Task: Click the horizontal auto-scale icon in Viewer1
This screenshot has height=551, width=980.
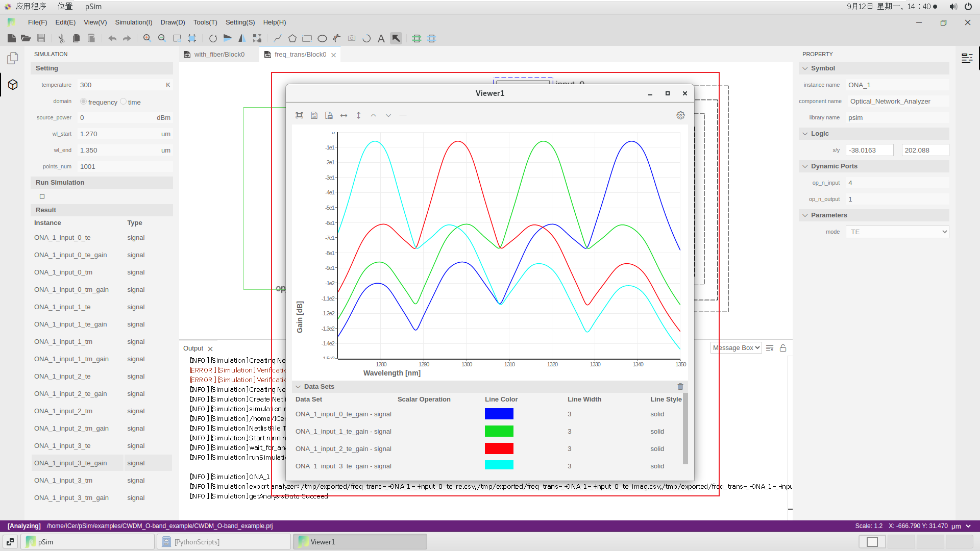Action: [344, 115]
